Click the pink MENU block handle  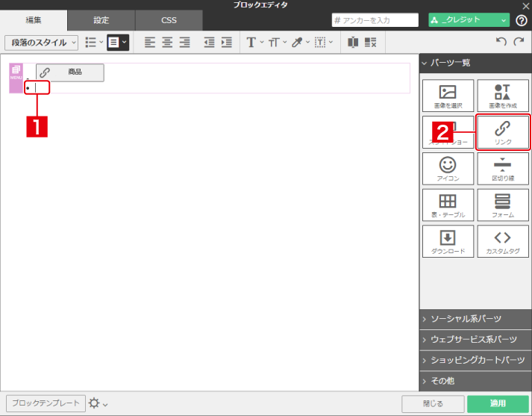(x=16, y=78)
